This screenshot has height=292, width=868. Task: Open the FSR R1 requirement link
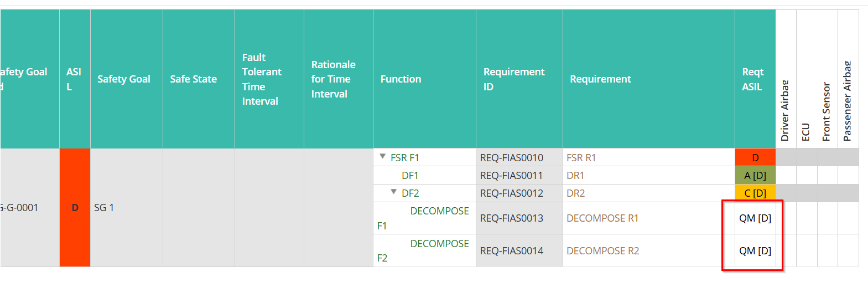pyautogui.click(x=581, y=157)
